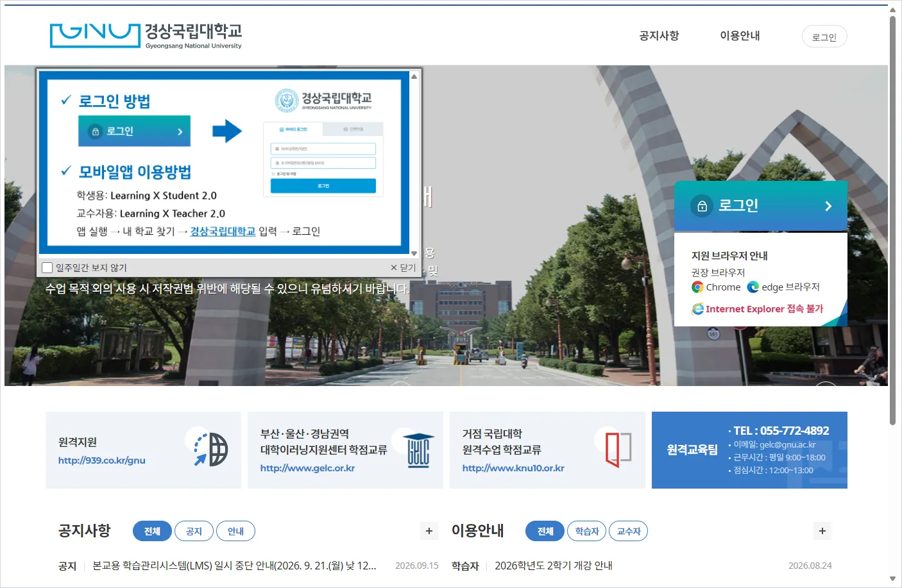Click the GELC emblem icon
Screen dimensions: 902x588
pos(418,449)
